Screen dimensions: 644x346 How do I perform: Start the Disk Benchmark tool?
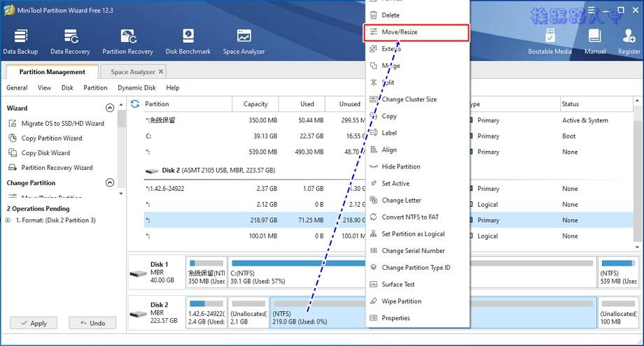tap(188, 41)
